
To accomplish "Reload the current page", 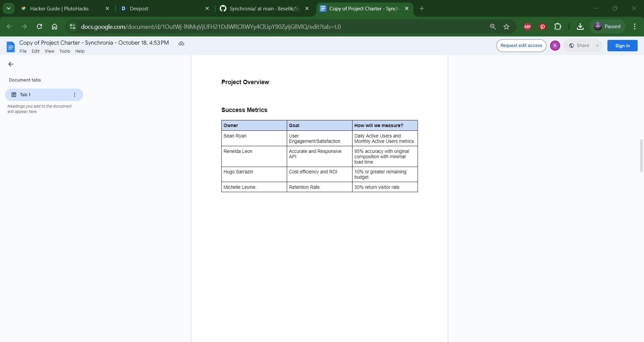I will tap(39, 26).
